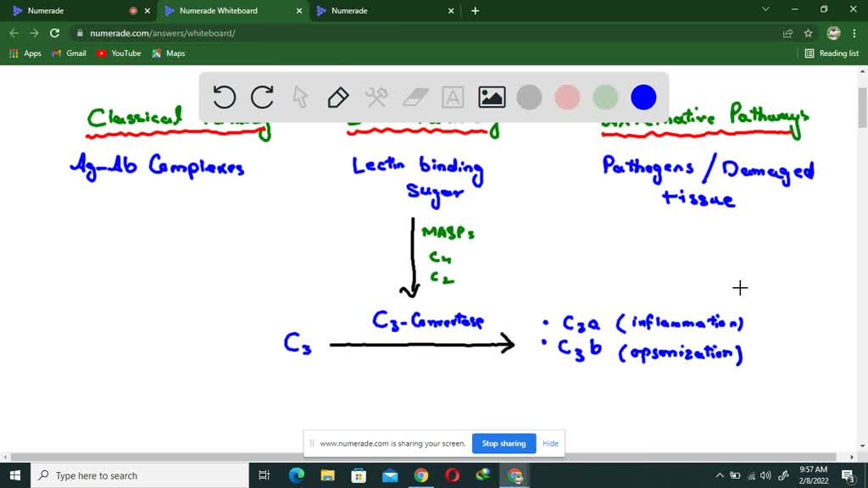The width and height of the screenshot is (868, 488).
Task: Open the browser profile avatar menu
Action: 832,31
